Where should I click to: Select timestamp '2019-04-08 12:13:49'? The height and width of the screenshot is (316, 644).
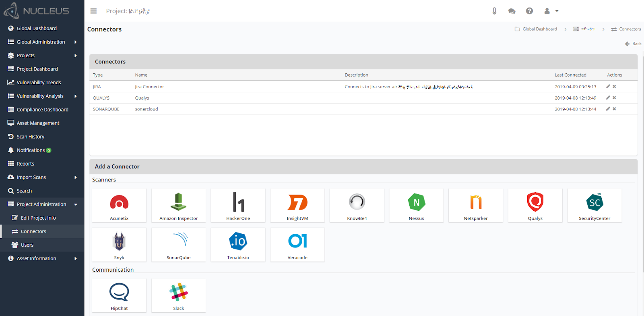pos(576,98)
